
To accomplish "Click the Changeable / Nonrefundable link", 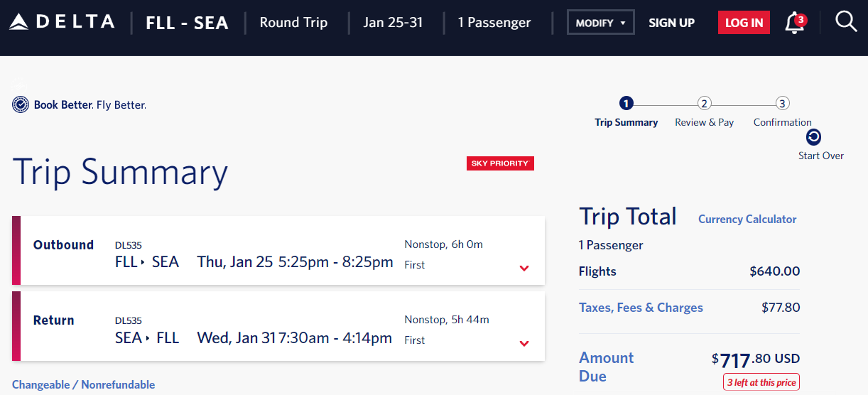I will [x=83, y=384].
